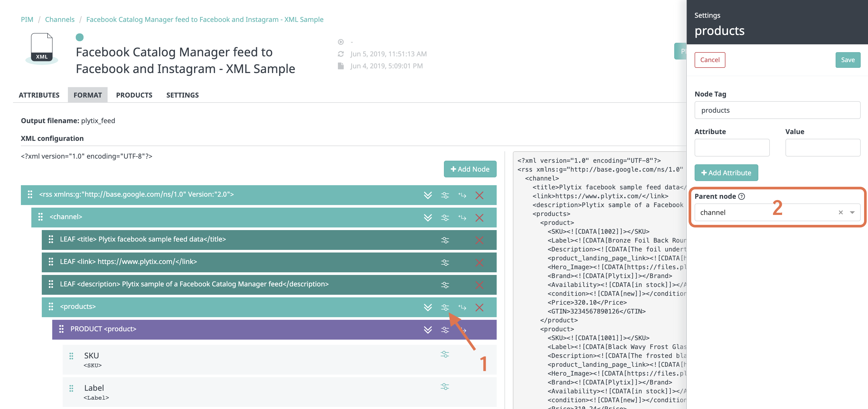The width and height of the screenshot is (868, 409).
Task: Collapse the rss node chevron
Action: (427, 195)
